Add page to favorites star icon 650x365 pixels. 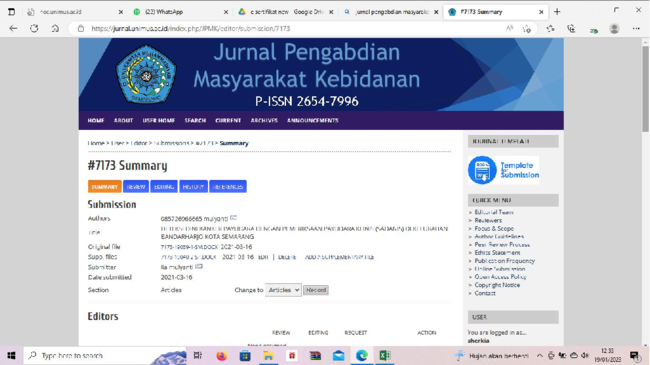[x=527, y=29]
